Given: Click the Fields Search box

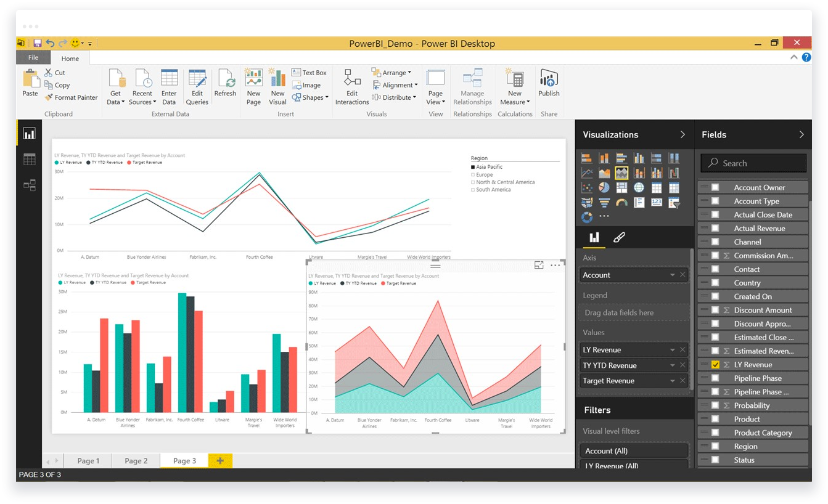Looking at the screenshot, I should (x=753, y=163).
